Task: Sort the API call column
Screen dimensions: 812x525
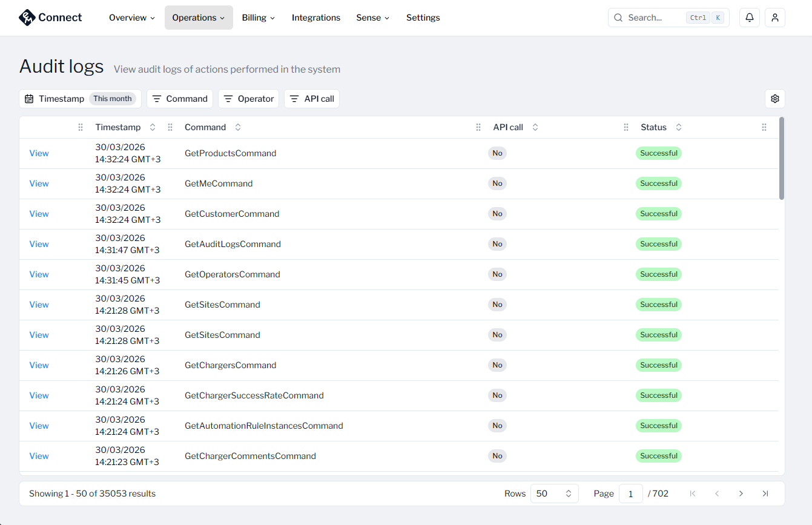Action: pos(535,127)
